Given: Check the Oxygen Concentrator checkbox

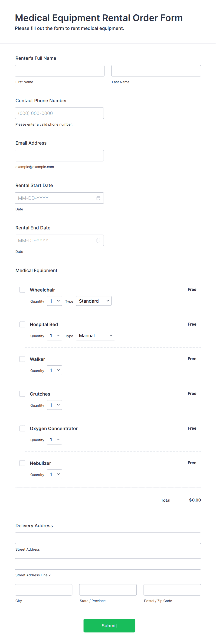Looking at the screenshot, I should click(22, 428).
